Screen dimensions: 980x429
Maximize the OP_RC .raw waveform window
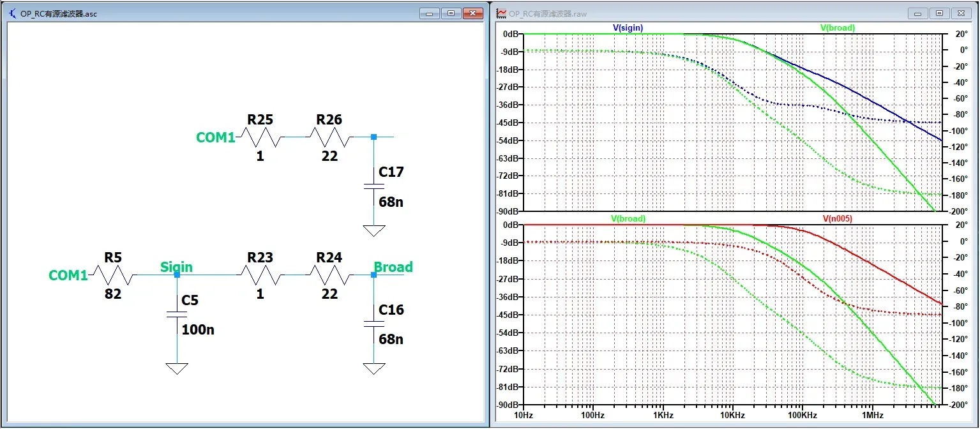[x=939, y=13]
